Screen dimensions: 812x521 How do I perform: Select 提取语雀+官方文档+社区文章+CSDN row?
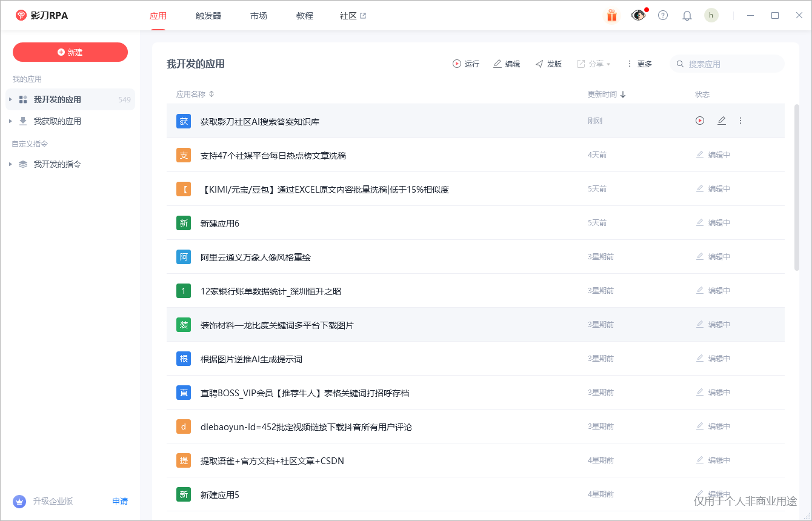476,460
